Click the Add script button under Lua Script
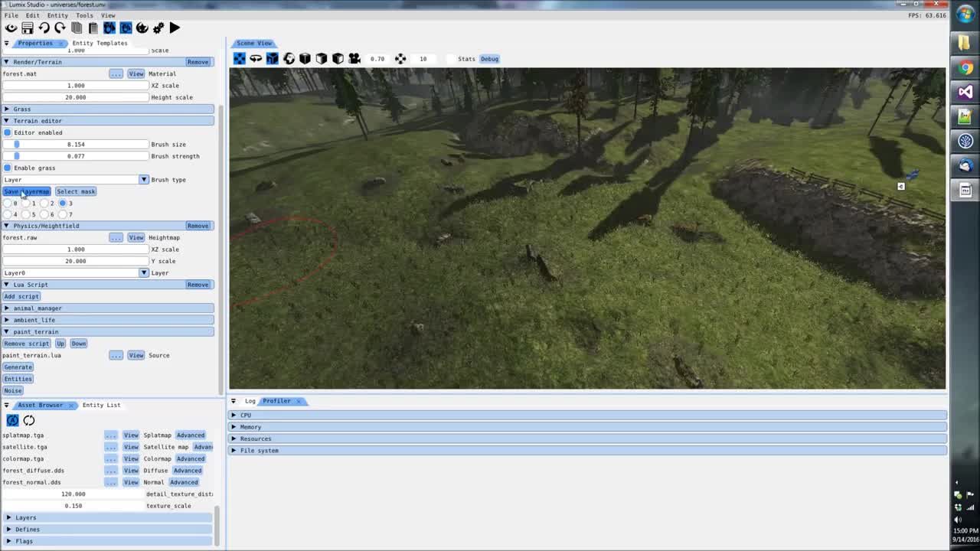This screenshot has width=980, height=551. [x=21, y=296]
